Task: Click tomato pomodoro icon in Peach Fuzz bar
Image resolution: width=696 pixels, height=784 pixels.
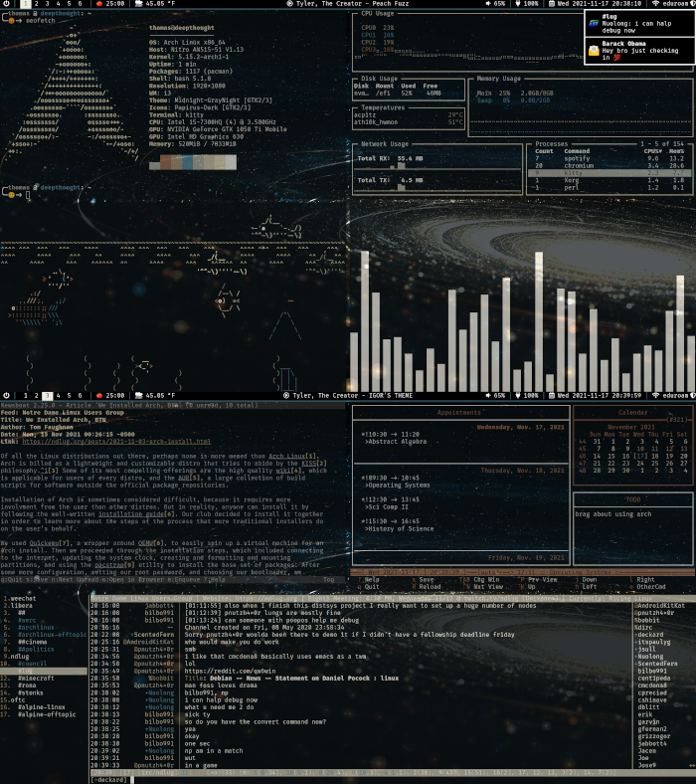Action: coord(99,4)
